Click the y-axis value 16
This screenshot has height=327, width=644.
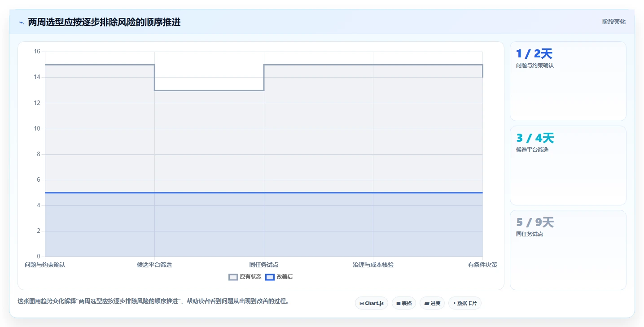(x=37, y=52)
